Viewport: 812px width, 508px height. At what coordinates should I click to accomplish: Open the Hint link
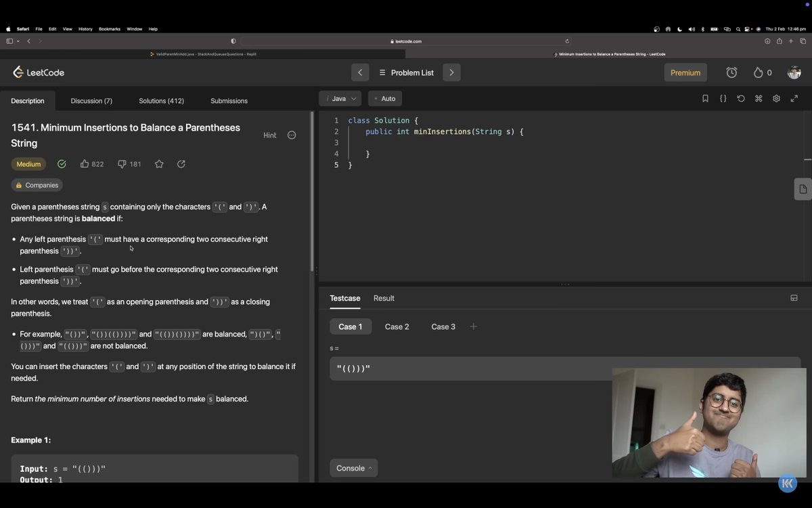pos(269,135)
